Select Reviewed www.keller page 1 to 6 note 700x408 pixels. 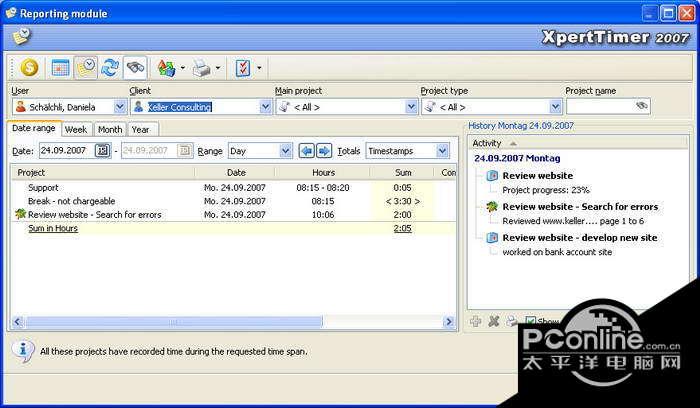coord(573,221)
